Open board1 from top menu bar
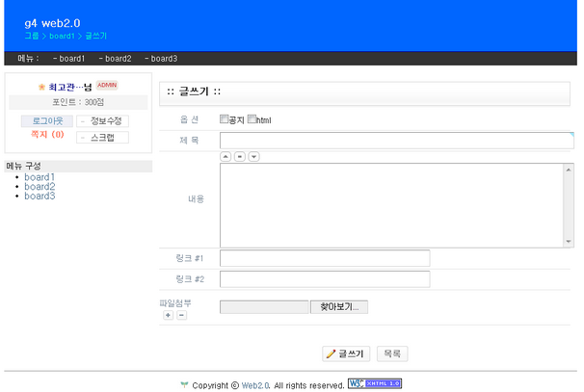 coord(69,59)
